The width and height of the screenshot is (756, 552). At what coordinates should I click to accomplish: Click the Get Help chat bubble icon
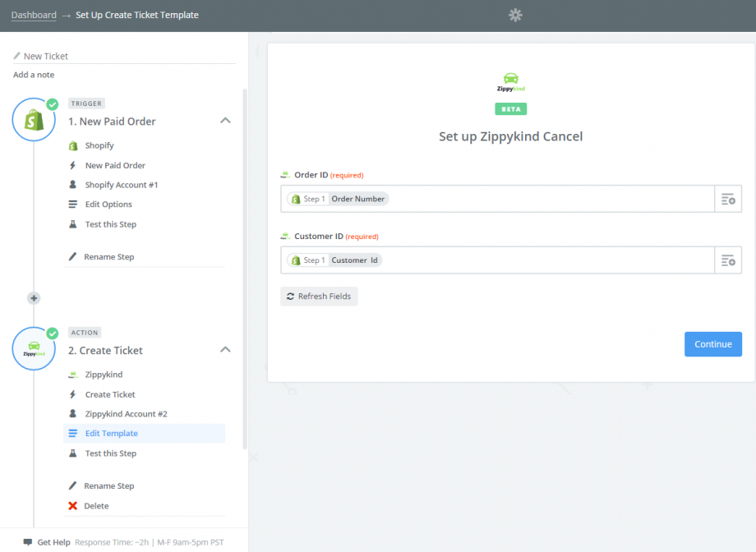coord(28,542)
